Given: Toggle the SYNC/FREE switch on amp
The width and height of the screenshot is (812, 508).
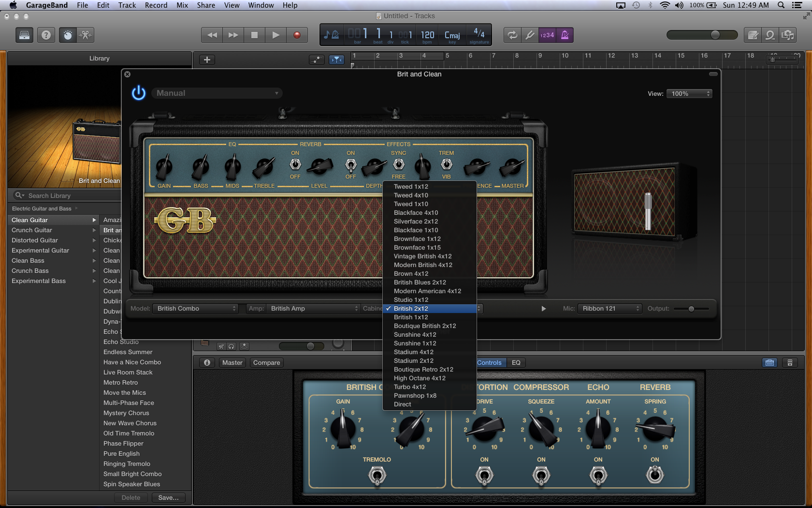Looking at the screenshot, I should [399, 164].
